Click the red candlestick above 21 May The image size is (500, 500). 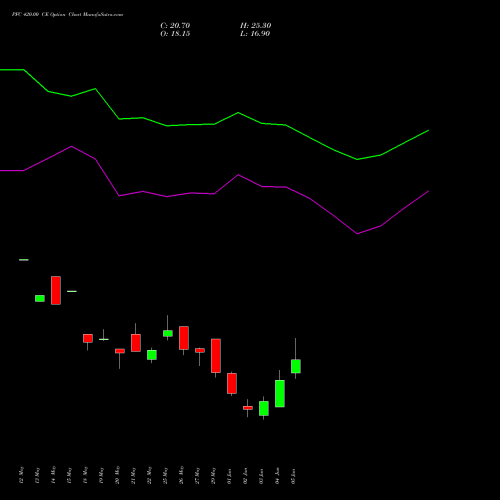tap(136, 343)
